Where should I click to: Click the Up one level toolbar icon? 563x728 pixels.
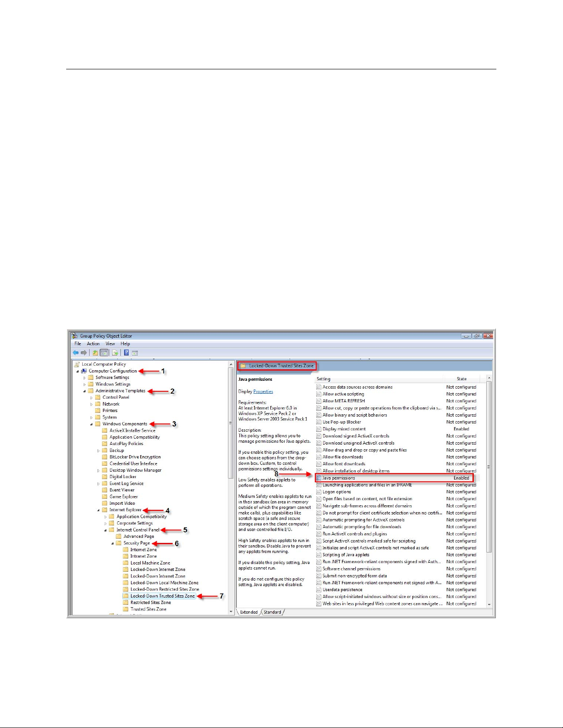tap(95, 353)
